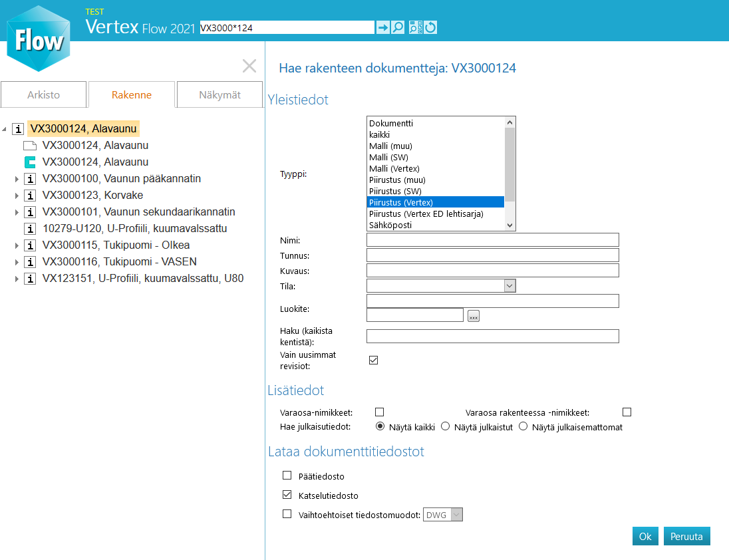
Task: Click the circular refresh arrow icon
Action: (x=430, y=27)
